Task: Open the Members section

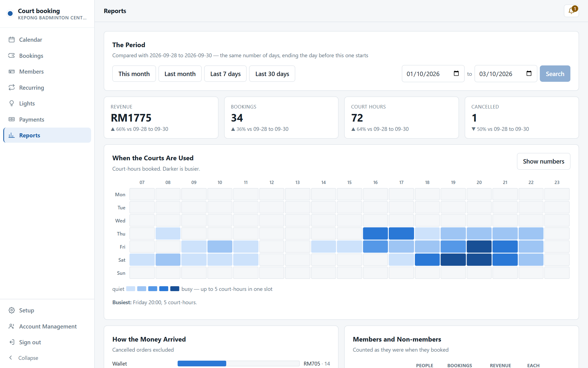Action: (x=47, y=71)
